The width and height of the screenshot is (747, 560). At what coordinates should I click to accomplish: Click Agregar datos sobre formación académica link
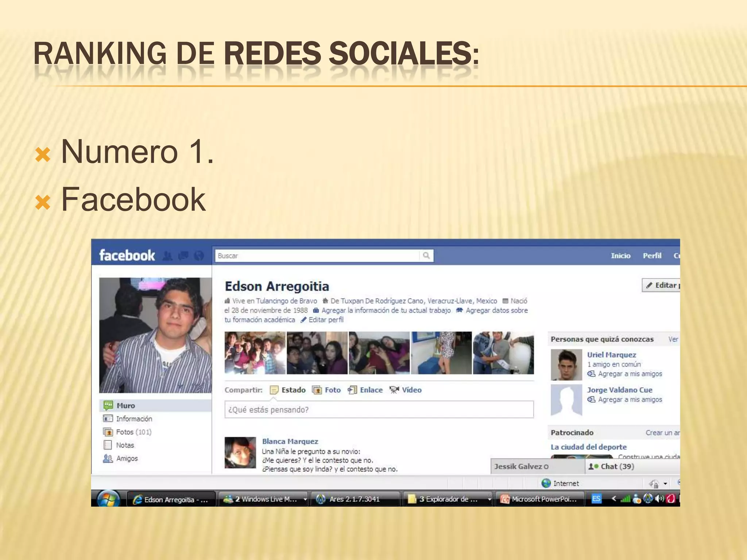click(x=496, y=310)
